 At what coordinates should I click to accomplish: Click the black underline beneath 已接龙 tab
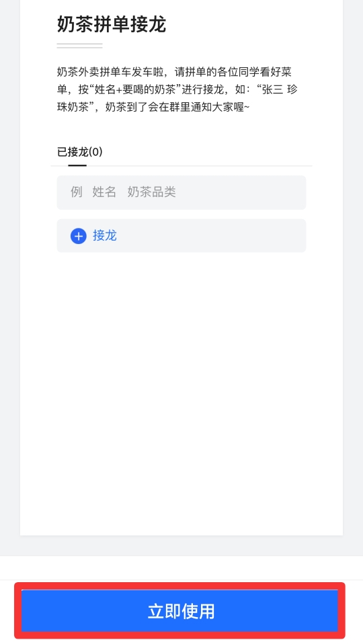tap(77, 165)
